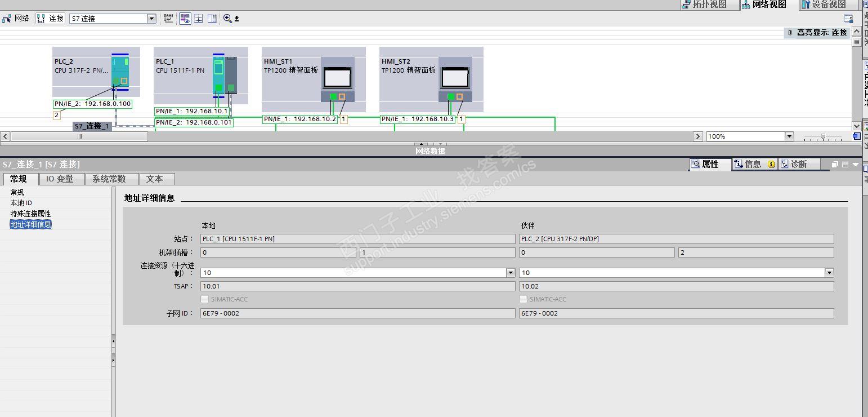Click the PN/IE_2: 192.168.0.101 address label

(194, 122)
